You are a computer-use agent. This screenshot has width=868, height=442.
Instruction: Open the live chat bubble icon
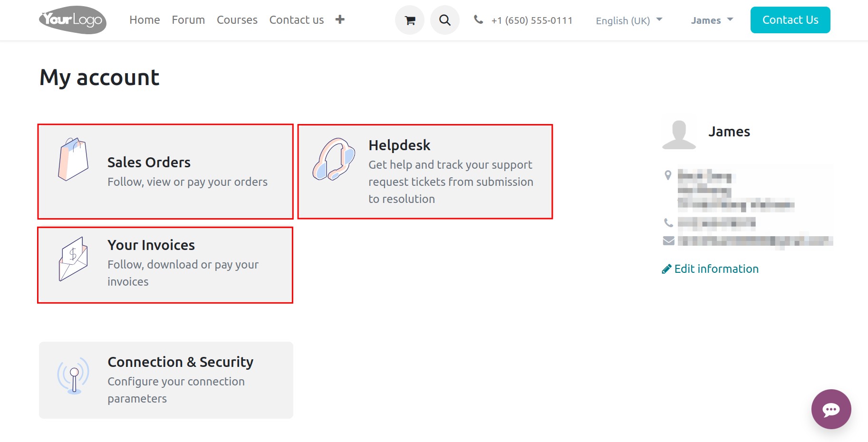tap(831, 409)
